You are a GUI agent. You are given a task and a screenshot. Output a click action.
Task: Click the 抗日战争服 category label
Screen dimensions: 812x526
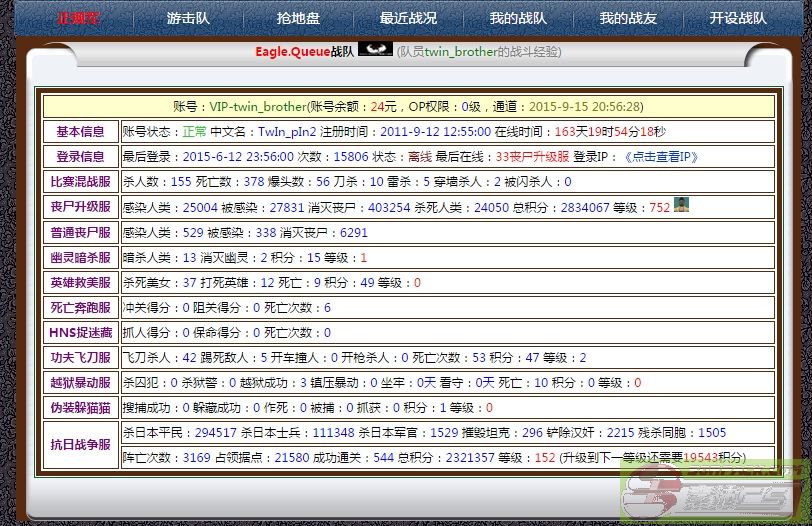point(80,445)
